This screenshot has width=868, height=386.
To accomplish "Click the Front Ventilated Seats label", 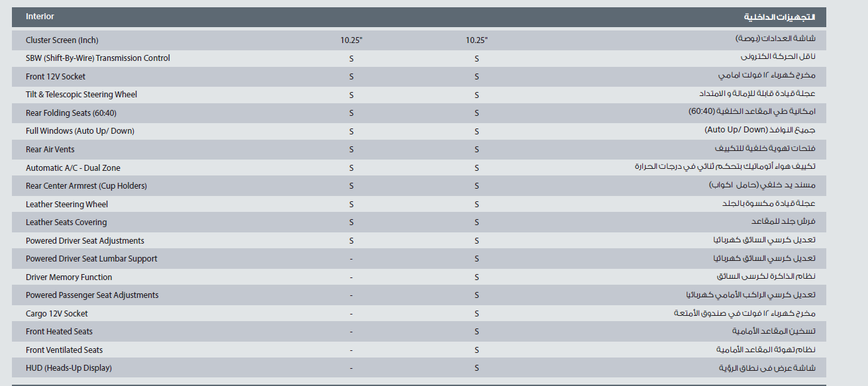I will [64, 350].
